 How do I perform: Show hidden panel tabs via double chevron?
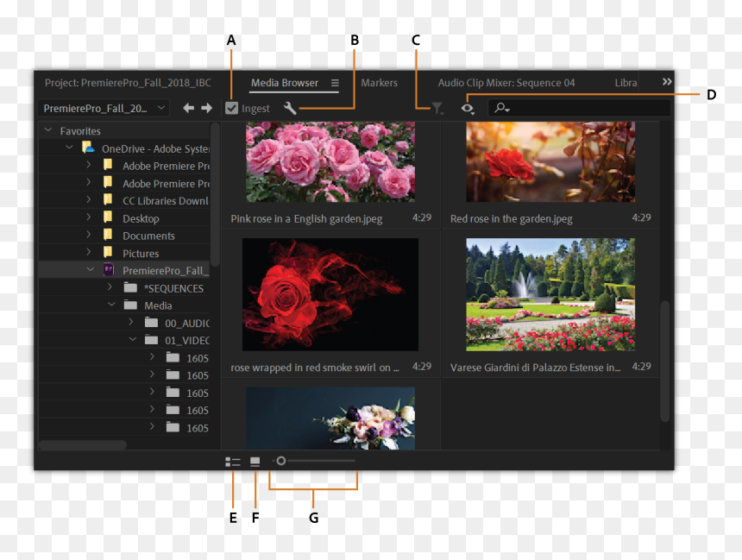[x=667, y=82]
